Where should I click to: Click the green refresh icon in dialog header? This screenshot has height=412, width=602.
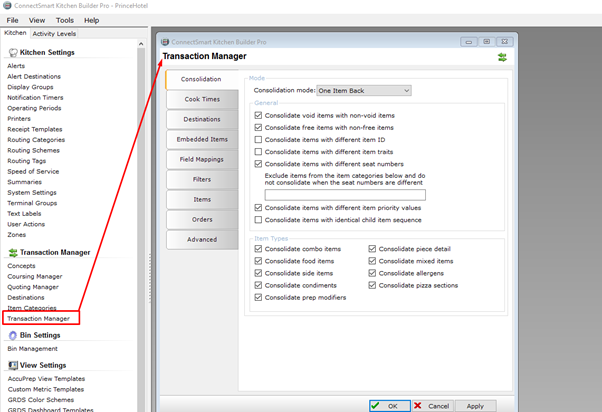pos(502,58)
